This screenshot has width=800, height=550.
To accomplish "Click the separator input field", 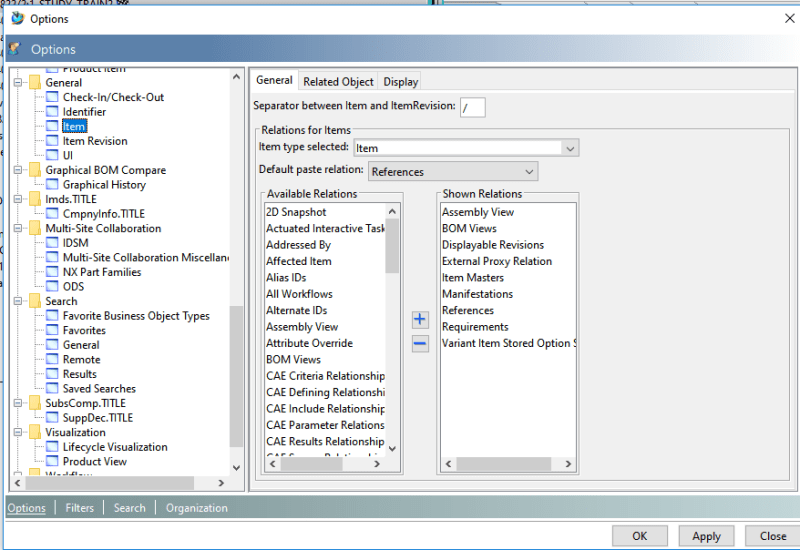I will point(472,108).
